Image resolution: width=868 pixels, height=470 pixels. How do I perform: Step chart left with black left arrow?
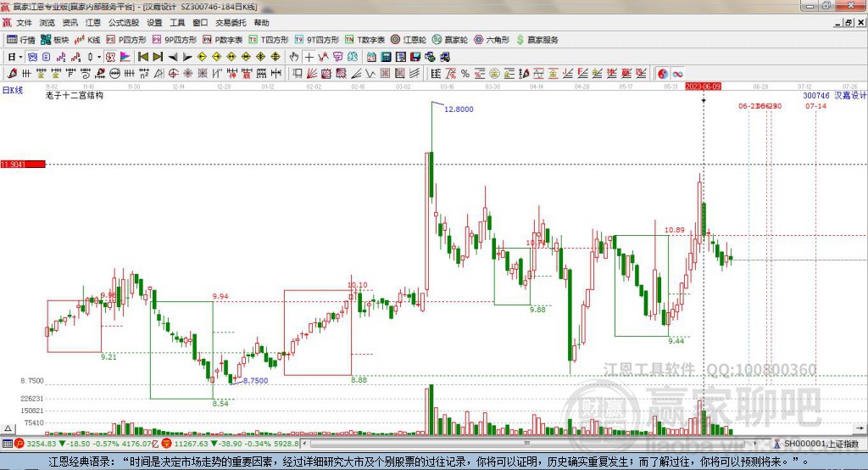tap(173, 57)
